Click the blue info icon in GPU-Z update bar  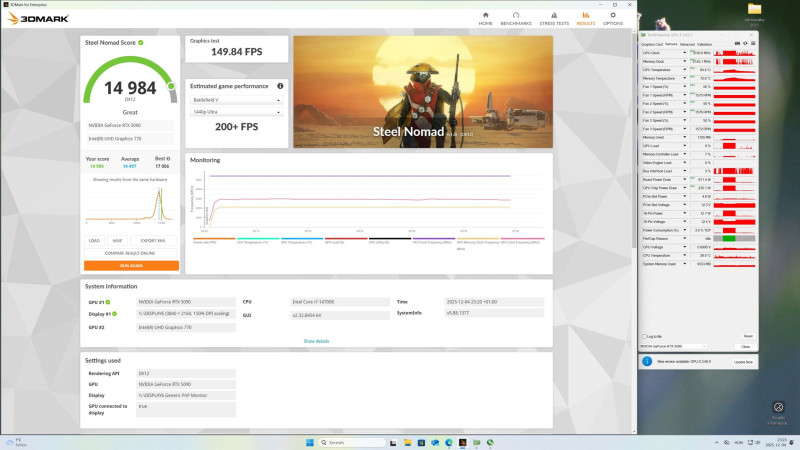tap(647, 361)
